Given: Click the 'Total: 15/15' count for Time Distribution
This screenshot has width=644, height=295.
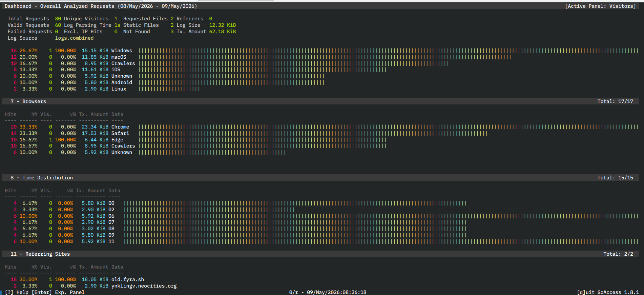Looking at the screenshot, I should [x=615, y=178].
